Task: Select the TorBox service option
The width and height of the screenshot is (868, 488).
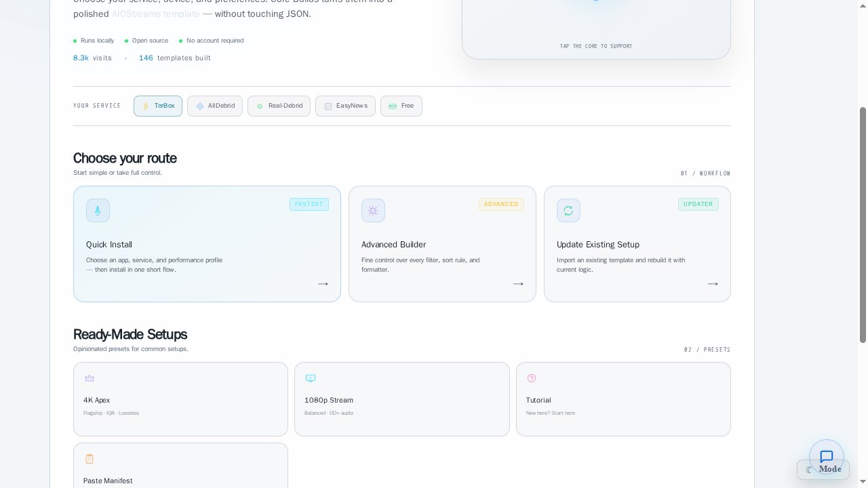Action: click(x=158, y=106)
